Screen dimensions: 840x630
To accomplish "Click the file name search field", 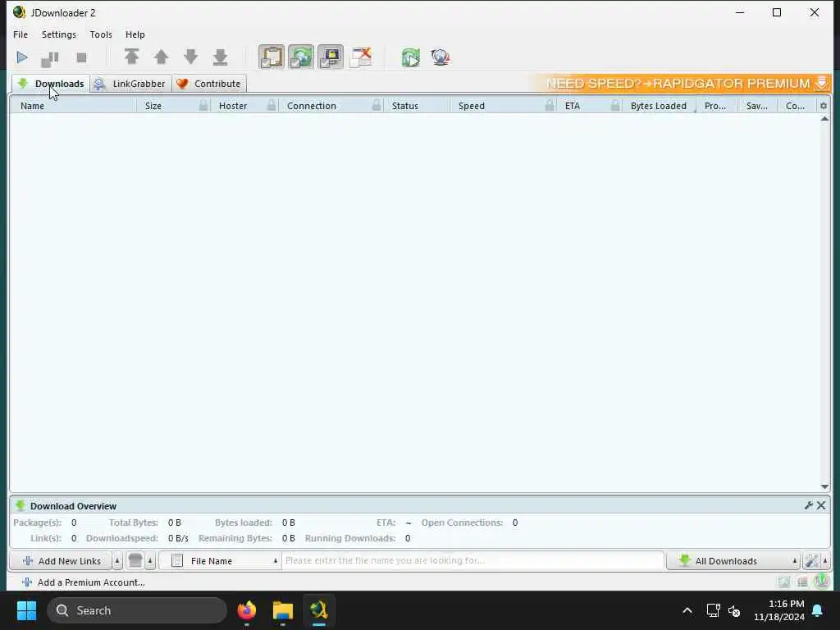I will 473,560.
